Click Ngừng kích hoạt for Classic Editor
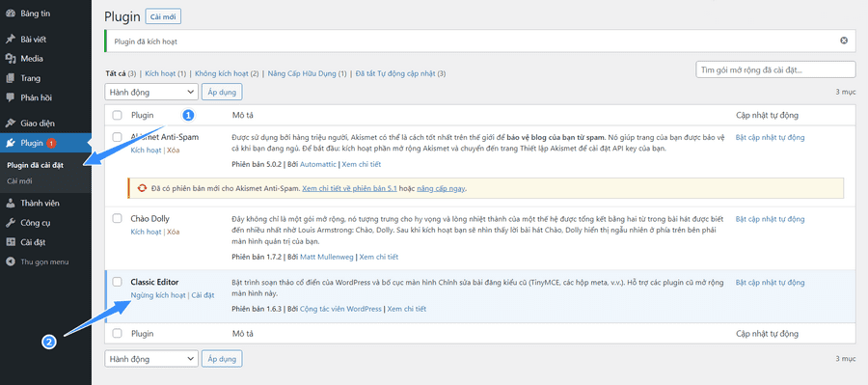The width and height of the screenshot is (868, 385). tap(158, 295)
